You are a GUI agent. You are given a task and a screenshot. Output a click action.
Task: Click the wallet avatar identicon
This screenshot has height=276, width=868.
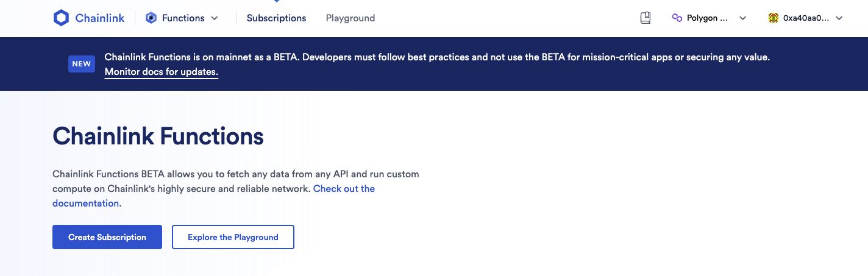point(774,18)
